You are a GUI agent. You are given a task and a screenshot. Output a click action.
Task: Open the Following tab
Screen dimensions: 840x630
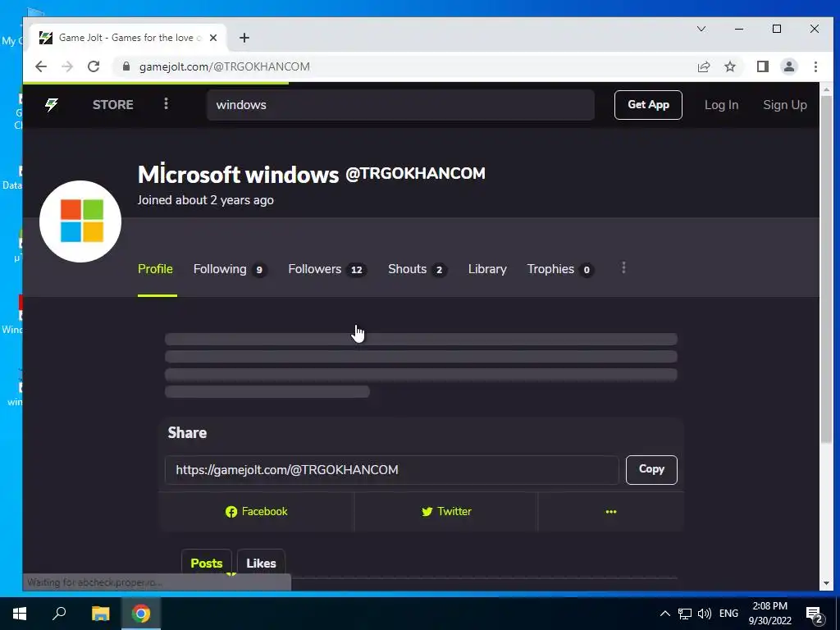tap(230, 269)
